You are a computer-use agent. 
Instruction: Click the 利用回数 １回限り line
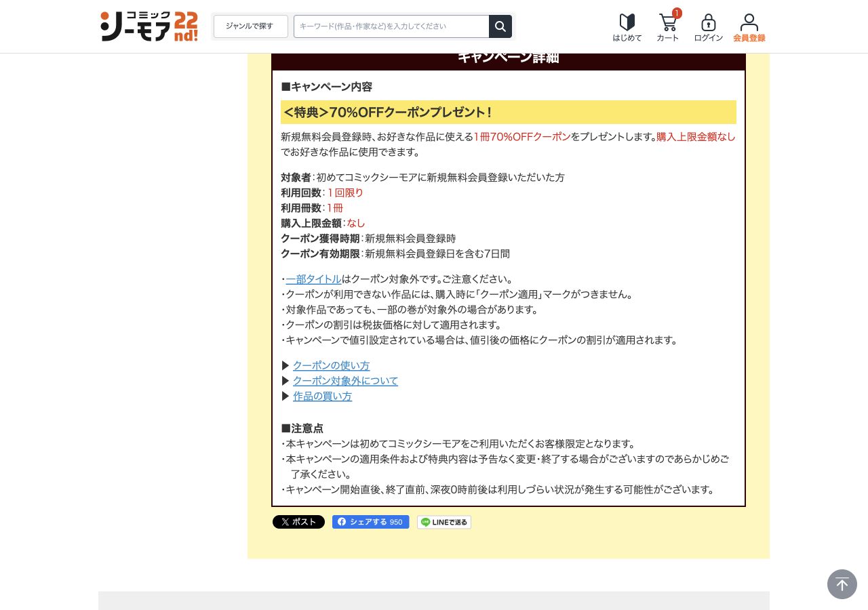point(322,193)
